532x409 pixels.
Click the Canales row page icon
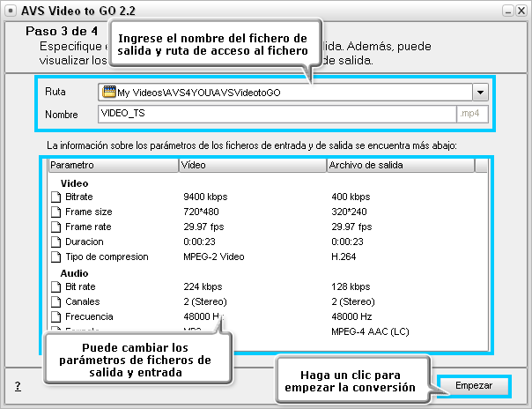pyautogui.click(x=56, y=301)
